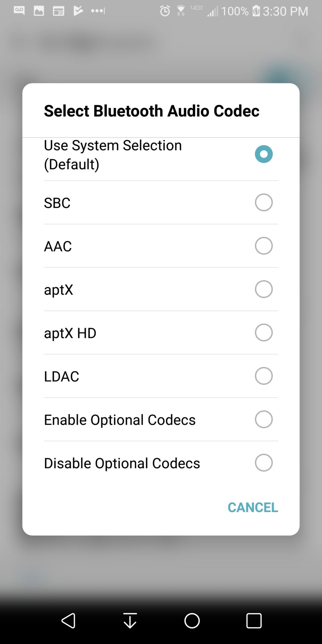This screenshot has width=322, height=644.
Task: Select the AAC codec radio button
Action: click(264, 246)
